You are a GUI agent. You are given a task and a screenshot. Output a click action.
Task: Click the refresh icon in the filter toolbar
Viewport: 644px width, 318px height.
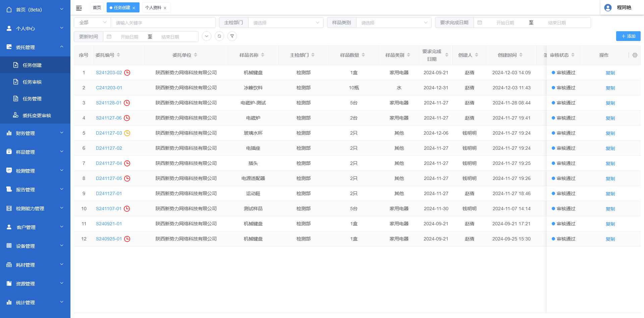pos(219,36)
